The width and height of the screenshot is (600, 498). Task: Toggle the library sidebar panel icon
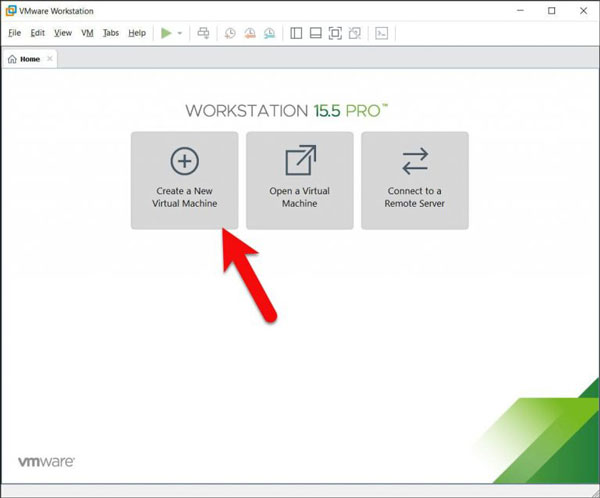(296, 33)
